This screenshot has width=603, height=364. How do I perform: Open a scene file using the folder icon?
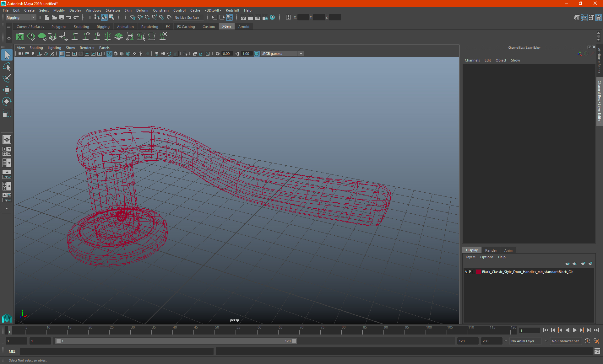(x=54, y=18)
